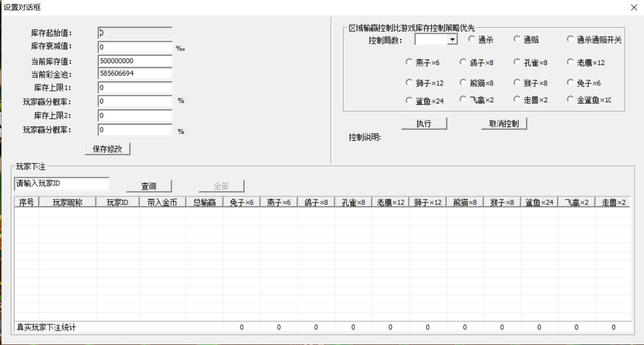Click the 保存修改 button
The height and width of the screenshot is (345, 644).
pyautogui.click(x=108, y=149)
